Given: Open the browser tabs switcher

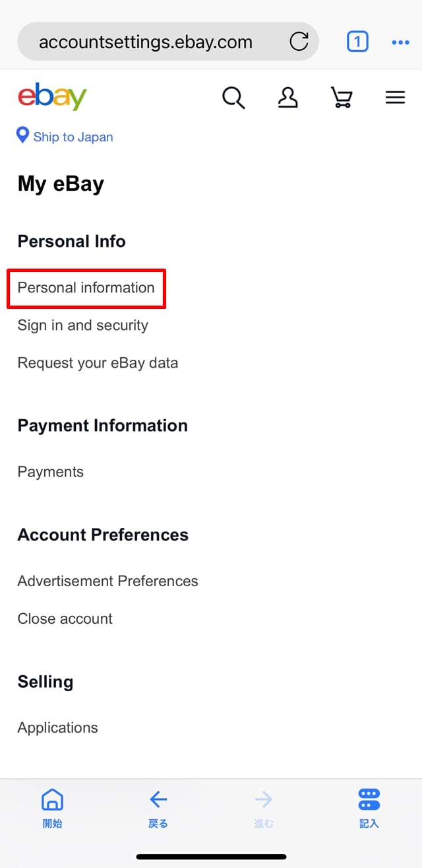Looking at the screenshot, I should pyautogui.click(x=357, y=42).
